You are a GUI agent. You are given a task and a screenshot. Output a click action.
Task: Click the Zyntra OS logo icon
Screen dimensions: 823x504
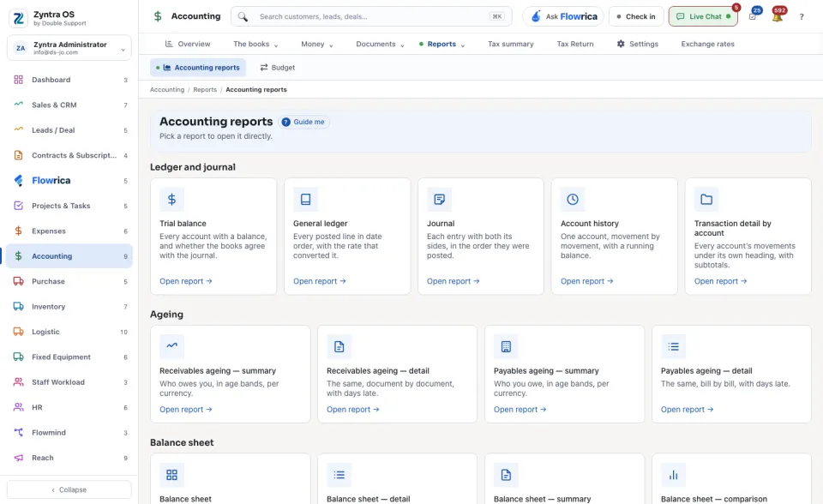(18, 18)
